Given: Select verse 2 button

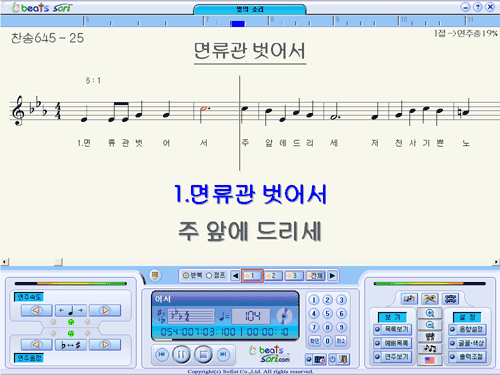Looking at the screenshot, I should click(273, 276).
